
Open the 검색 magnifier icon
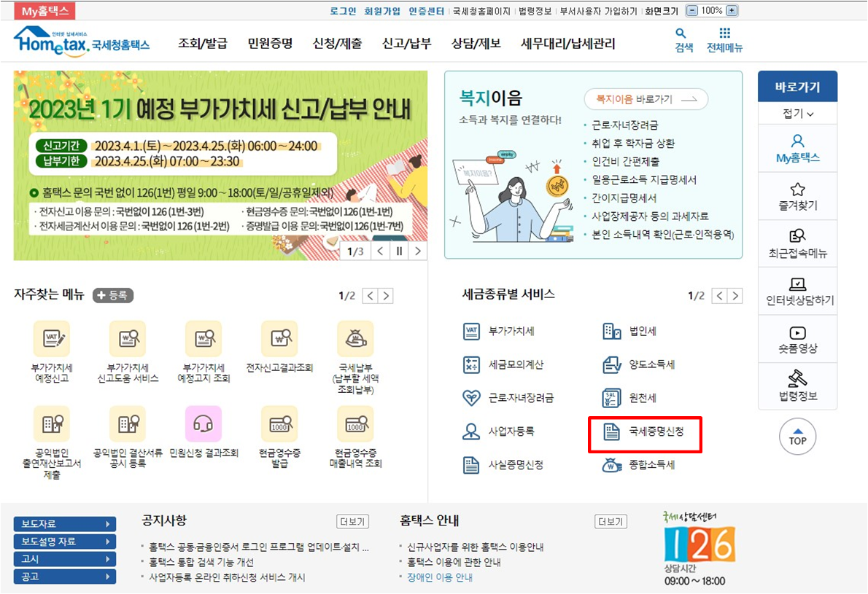(x=681, y=35)
